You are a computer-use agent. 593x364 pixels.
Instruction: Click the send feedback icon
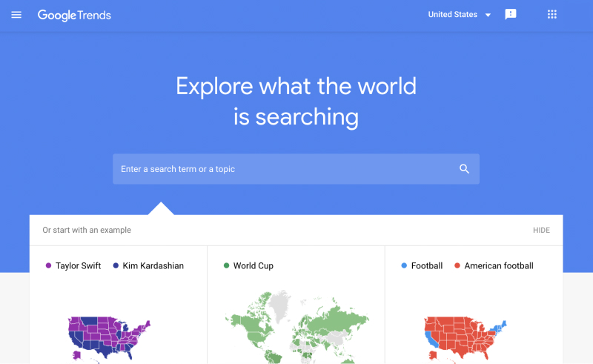(510, 15)
